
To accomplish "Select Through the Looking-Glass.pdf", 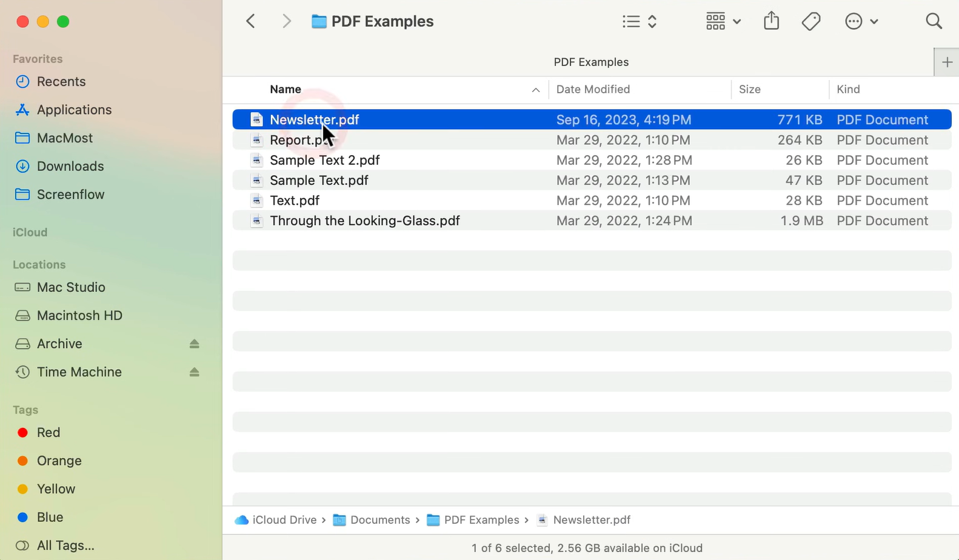I will (x=592, y=221).
